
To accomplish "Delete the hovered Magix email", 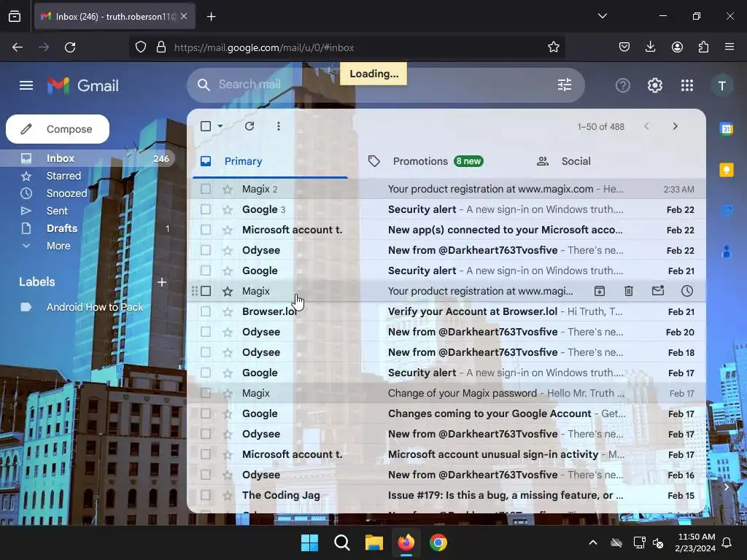I will point(629,291).
